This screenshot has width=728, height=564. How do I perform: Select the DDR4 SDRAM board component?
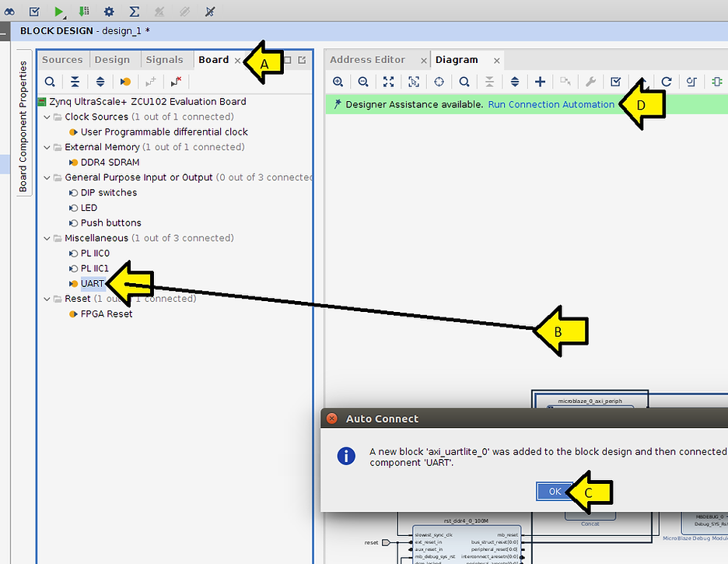[110, 163]
